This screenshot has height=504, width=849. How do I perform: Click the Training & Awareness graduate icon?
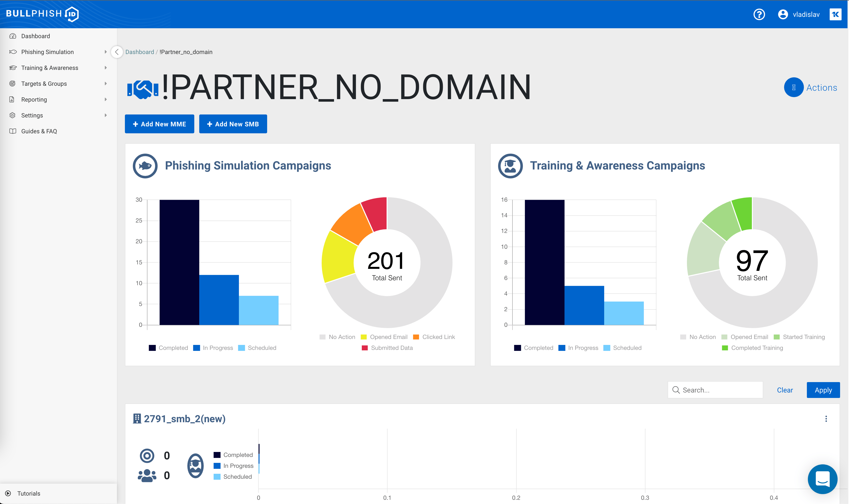[x=510, y=166]
